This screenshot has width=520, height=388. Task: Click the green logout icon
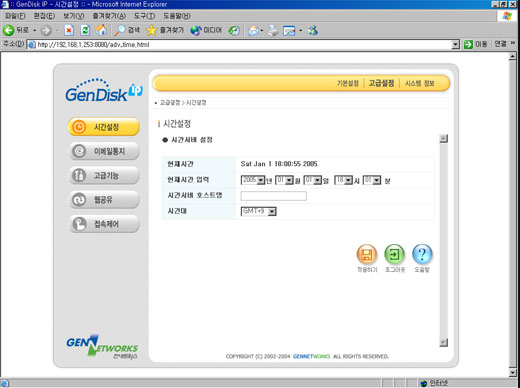tap(395, 254)
